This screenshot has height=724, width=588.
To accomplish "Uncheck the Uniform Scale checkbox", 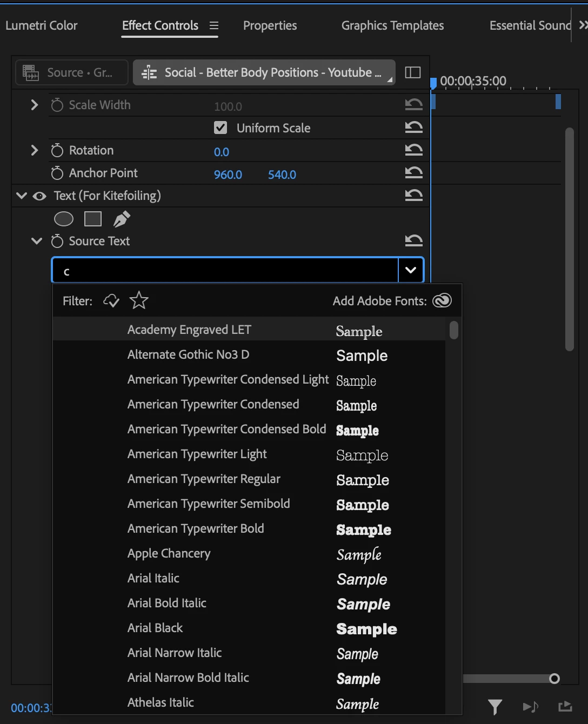I will [220, 128].
